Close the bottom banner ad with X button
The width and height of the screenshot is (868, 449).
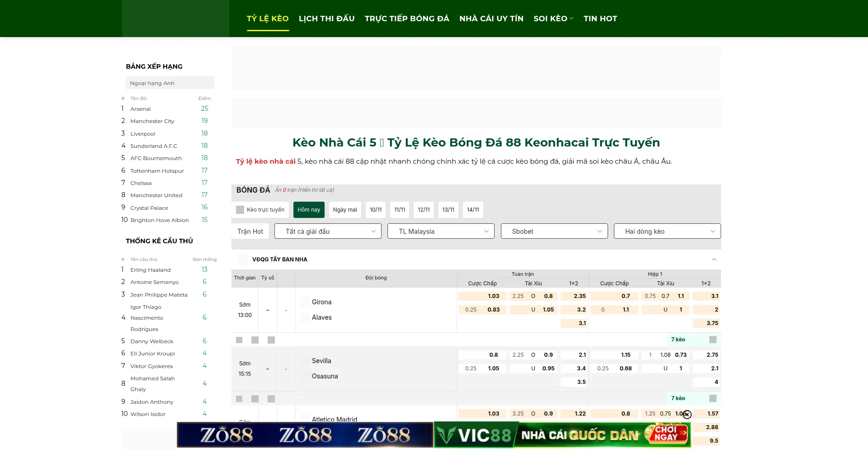click(687, 415)
